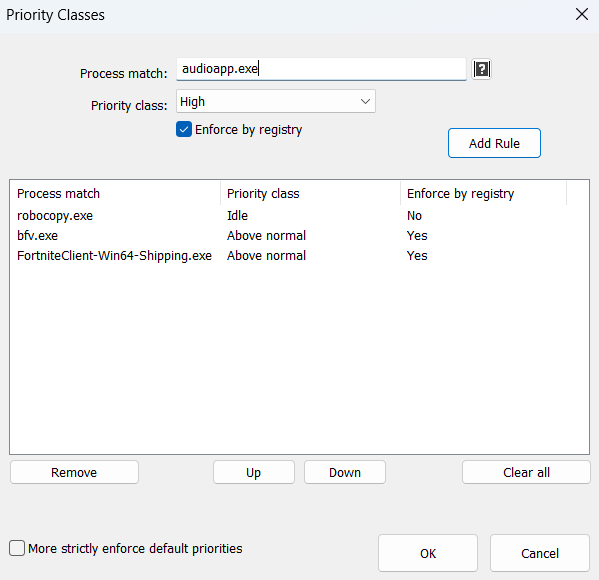This screenshot has height=580, width=599.
Task: Move the rule Up
Action: tap(254, 472)
